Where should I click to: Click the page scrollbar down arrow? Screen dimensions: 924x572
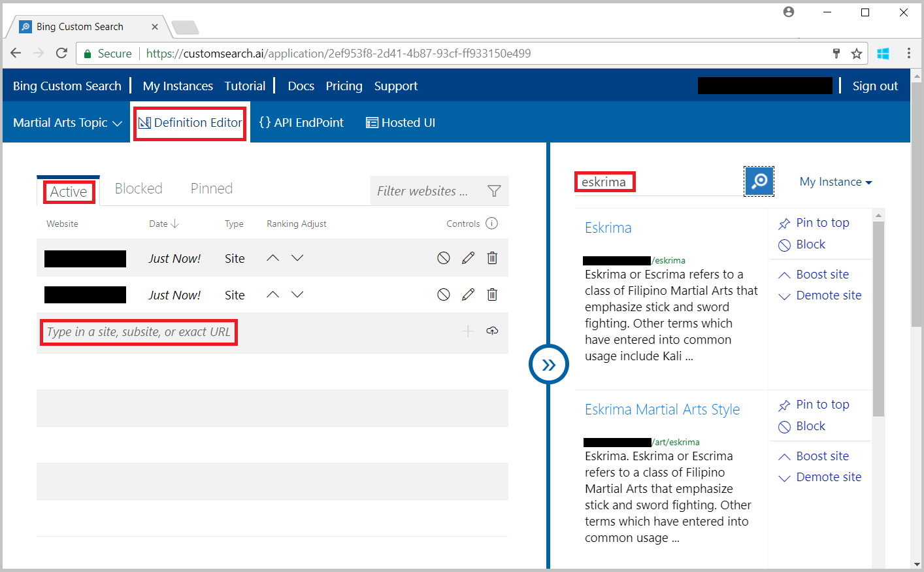click(917, 564)
